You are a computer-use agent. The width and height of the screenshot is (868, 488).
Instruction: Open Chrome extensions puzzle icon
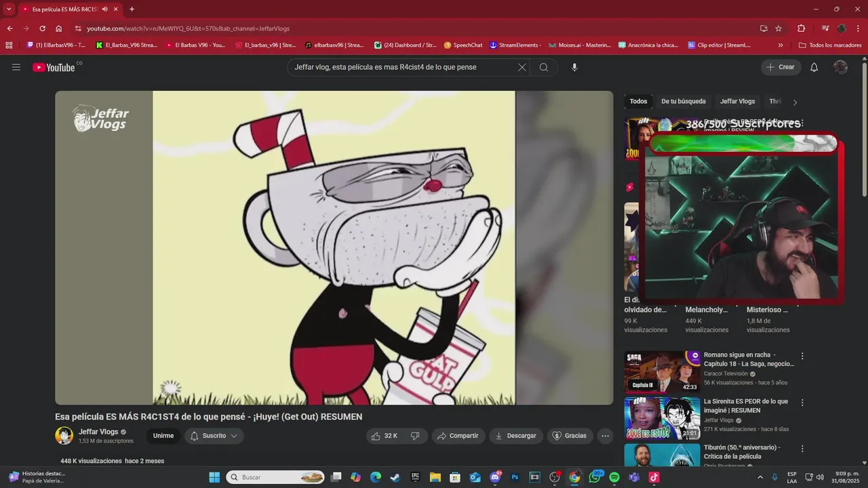801,28
